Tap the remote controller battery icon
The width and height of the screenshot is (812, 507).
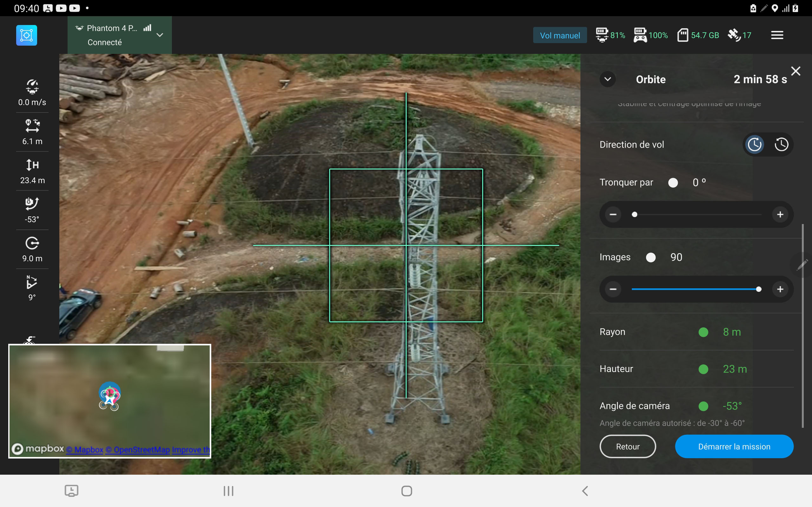pyautogui.click(x=640, y=35)
